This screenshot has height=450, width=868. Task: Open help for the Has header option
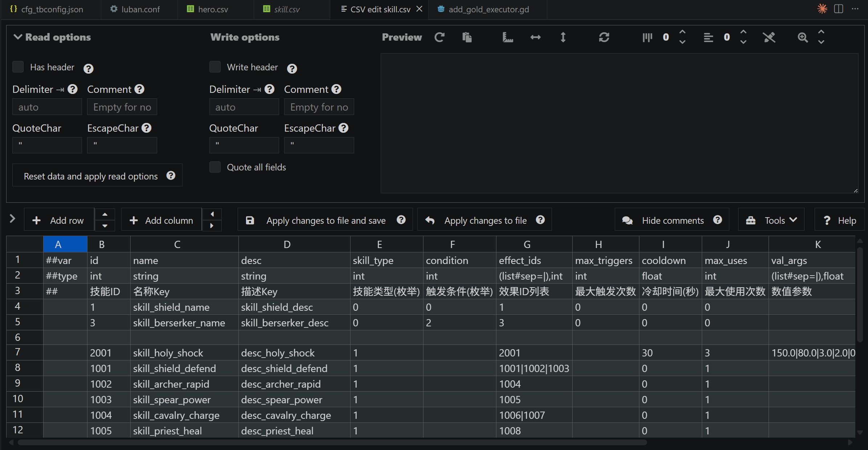(x=88, y=69)
